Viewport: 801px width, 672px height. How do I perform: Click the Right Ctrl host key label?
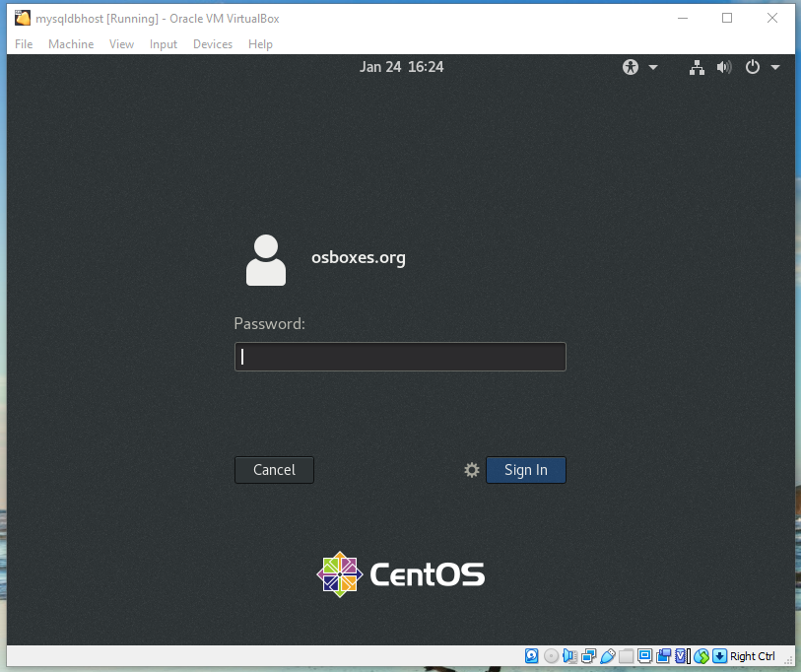(x=753, y=656)
